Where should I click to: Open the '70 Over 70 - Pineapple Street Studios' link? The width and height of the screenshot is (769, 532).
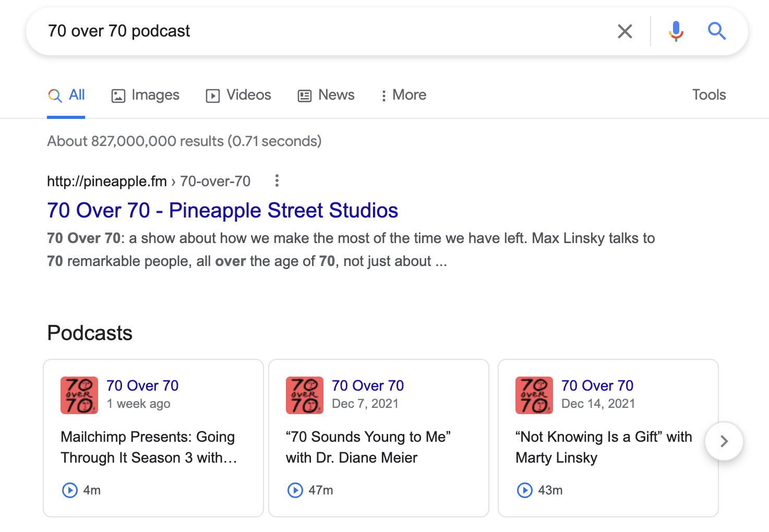point(223,211)
